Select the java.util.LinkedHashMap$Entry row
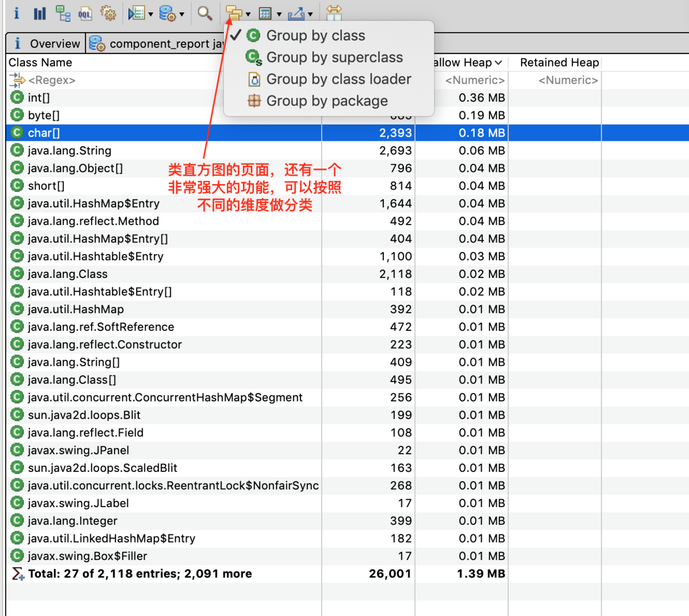Screen dimensions: 689x616 [x=348, y=538]
